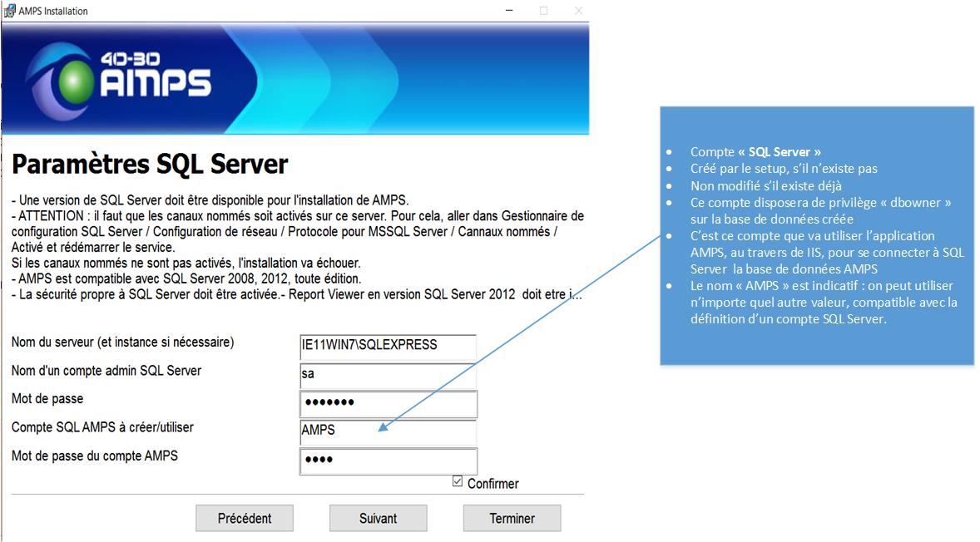Maximize the AMPS Installation window

point(543,11)
